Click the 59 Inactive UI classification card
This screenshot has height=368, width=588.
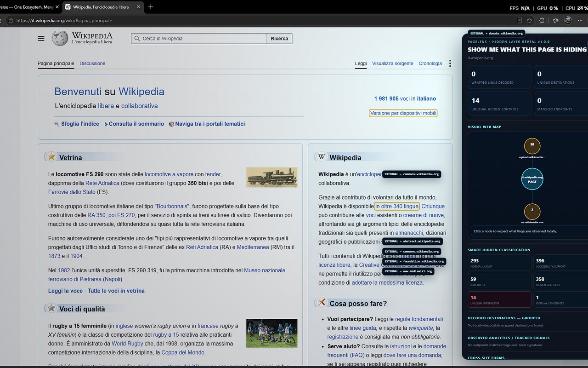pyautogui.click(x=499, y=282)
